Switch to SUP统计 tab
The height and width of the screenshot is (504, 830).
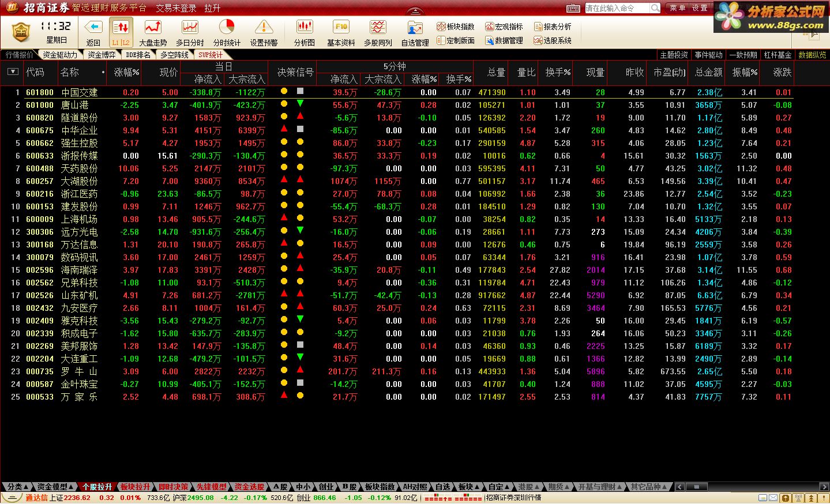pyautogui.click(x=211, y=55)
